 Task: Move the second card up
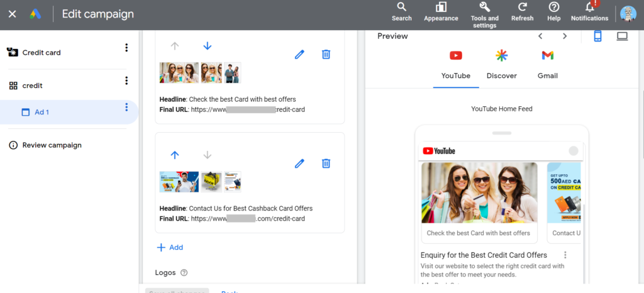tap(175, 155)
